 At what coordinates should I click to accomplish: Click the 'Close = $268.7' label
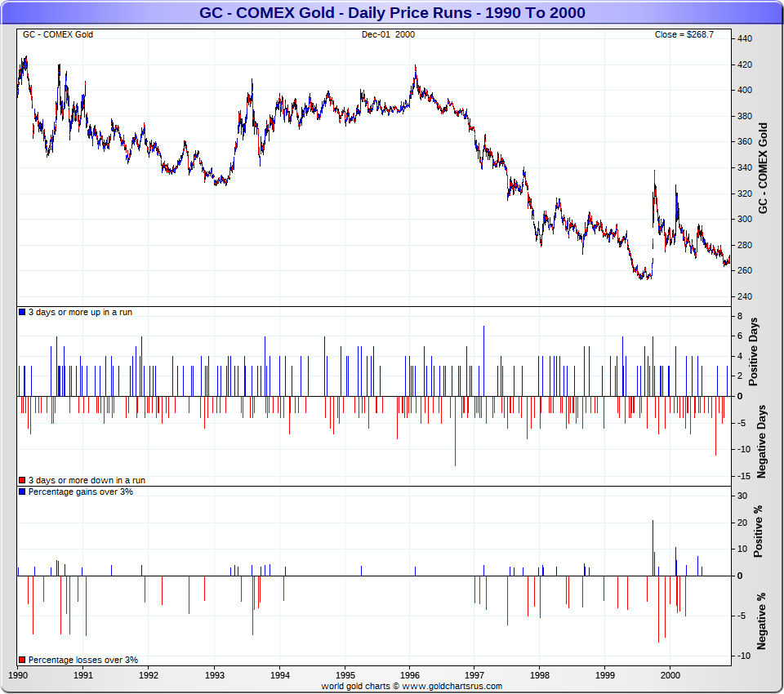tap(684, 34)
